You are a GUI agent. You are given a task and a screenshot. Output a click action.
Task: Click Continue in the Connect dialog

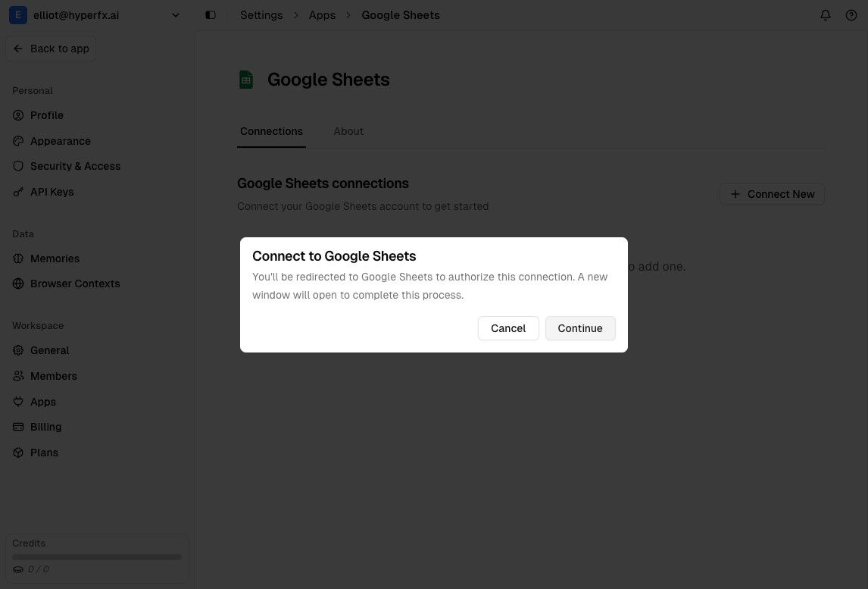(x=579, y=328)
